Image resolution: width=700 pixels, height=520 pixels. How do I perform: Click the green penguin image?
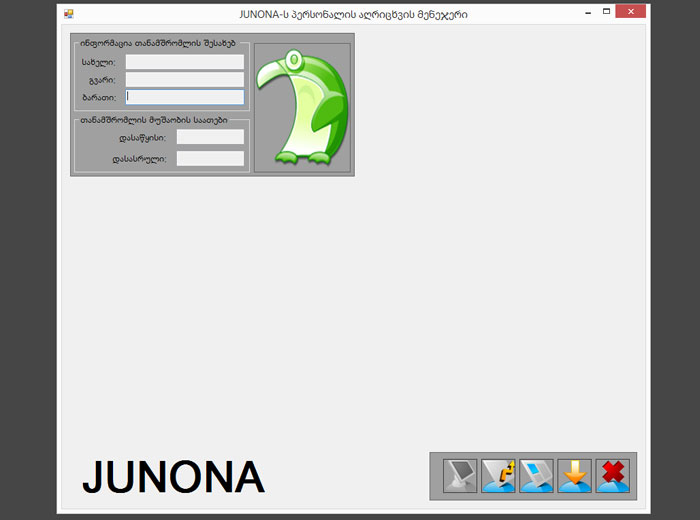coord(302,108)
